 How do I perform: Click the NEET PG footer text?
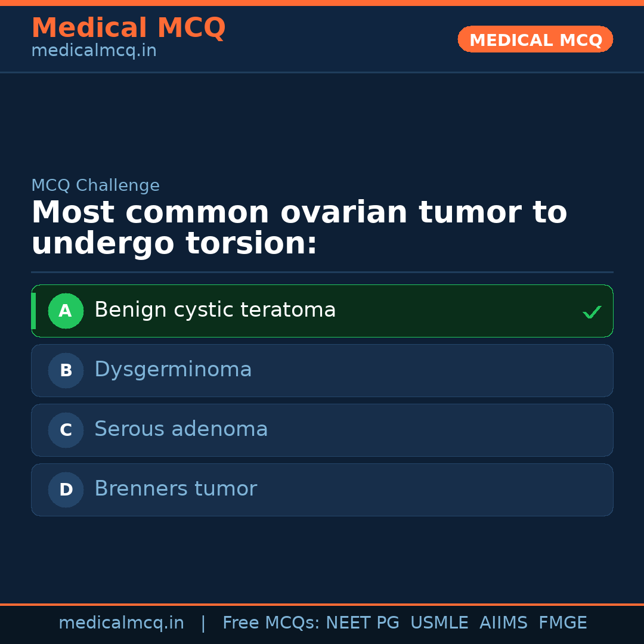pyautogui.click(x=363, y=623)
